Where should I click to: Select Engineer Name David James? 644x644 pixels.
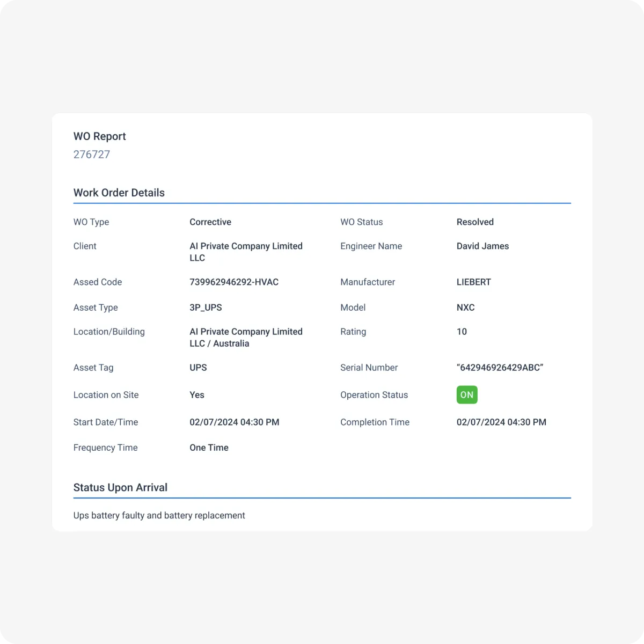coord(482,246)
